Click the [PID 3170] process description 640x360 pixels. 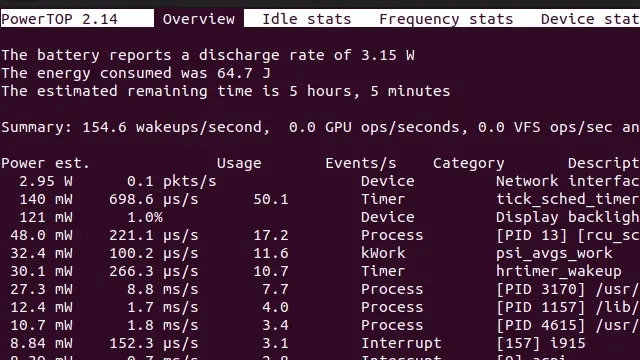tap(568, 289)
